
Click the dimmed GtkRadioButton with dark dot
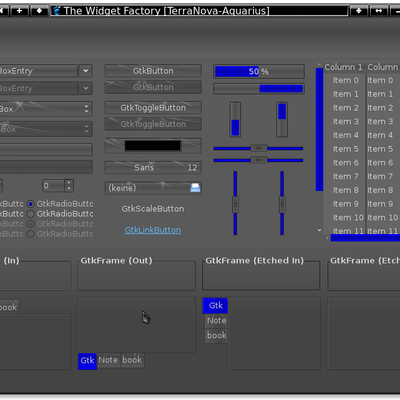(31, 224)
